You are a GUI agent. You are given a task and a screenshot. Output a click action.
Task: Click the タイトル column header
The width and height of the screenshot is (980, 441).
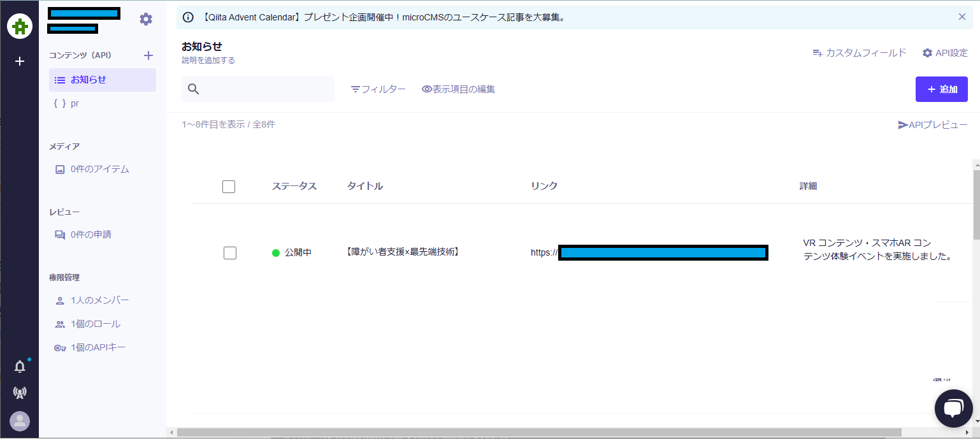365,186
